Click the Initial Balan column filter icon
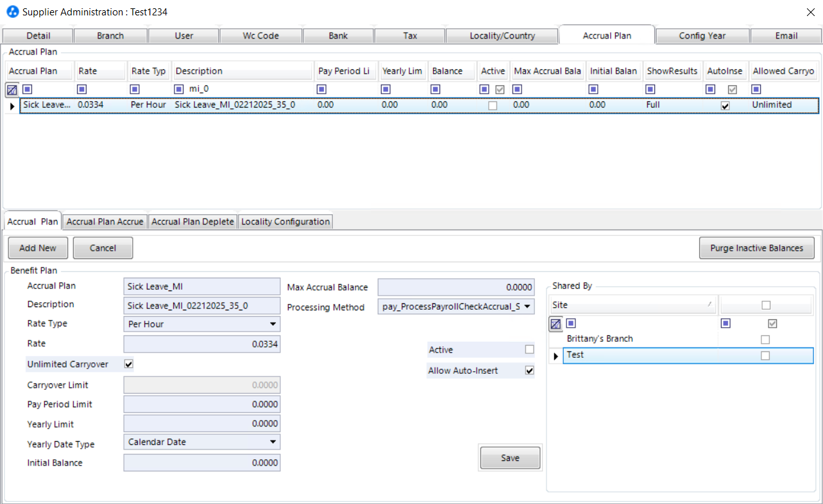Image resolution: width=823 pixels, height=504 pixels. [x=593, y=89]
